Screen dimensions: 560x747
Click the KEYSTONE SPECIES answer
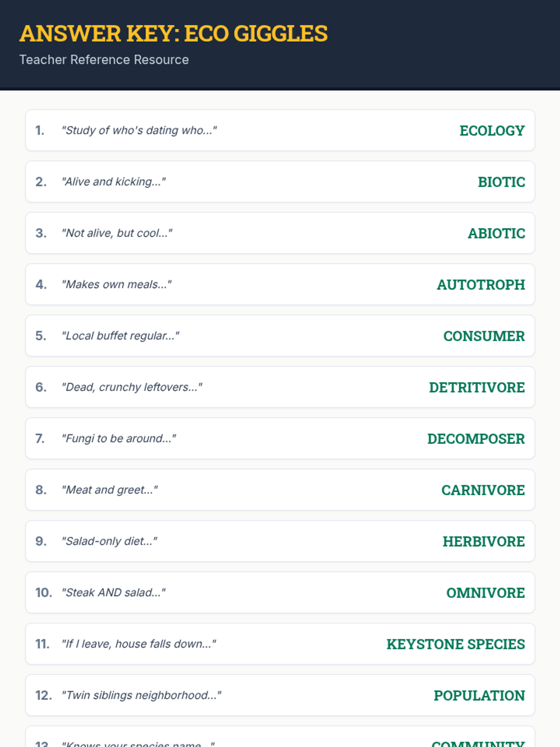tap(455, 644)
